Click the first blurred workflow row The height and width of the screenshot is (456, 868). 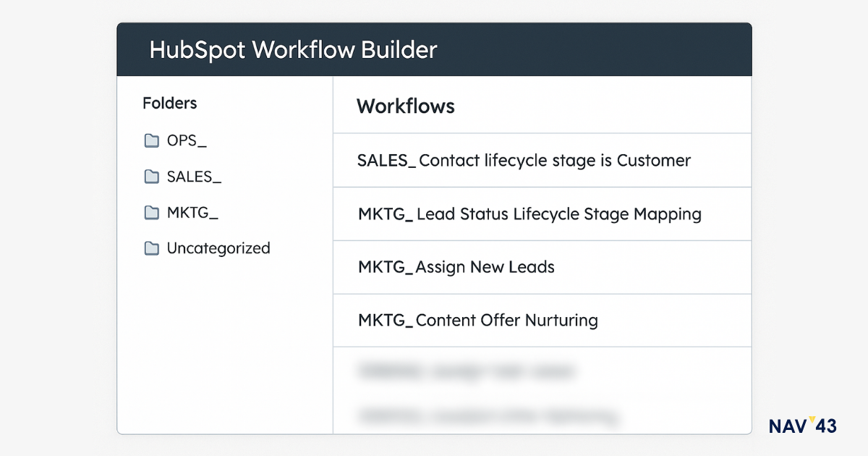(x=467, y=372)
